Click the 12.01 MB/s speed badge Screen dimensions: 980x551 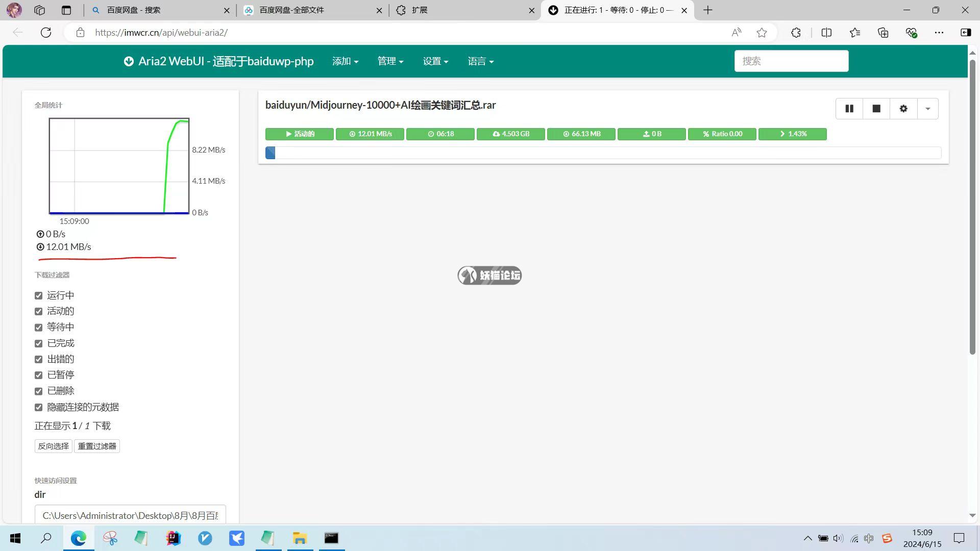tap(370, 134)
